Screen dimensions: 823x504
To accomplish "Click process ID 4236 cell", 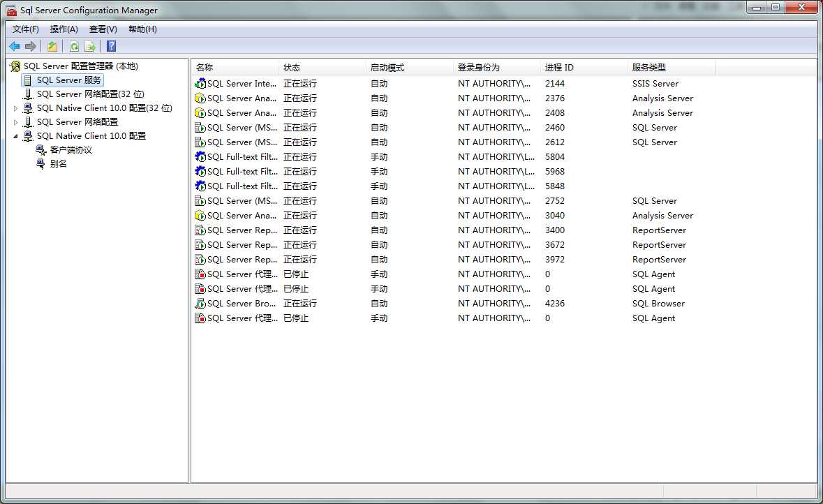I will click(555, 304).
